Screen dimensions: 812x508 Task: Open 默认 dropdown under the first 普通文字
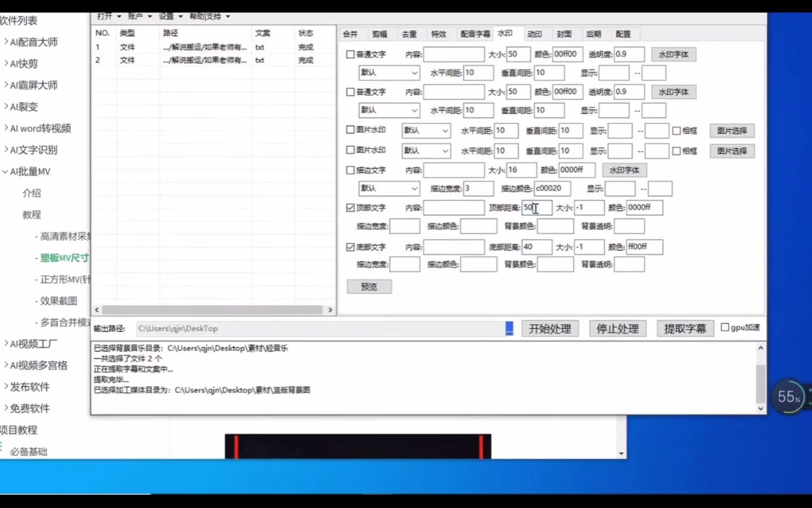[389, 72]
